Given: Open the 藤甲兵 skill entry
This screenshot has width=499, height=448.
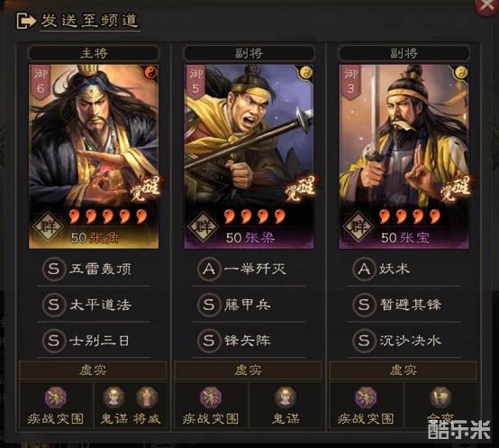Looking at the screenshot, I should (249, 305).
